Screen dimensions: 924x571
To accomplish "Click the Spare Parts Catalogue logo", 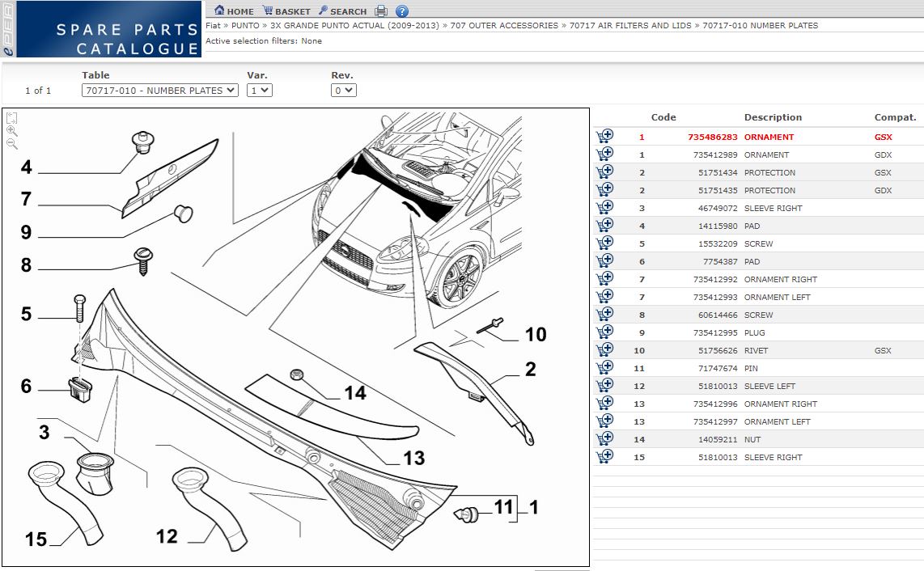I will 109,29.
